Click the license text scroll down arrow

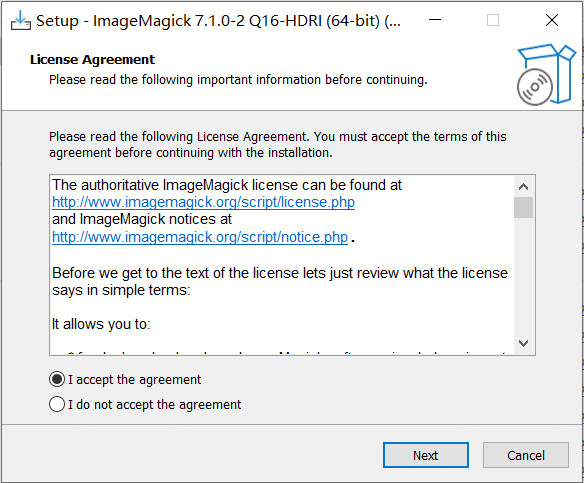(x=523, y=343)
